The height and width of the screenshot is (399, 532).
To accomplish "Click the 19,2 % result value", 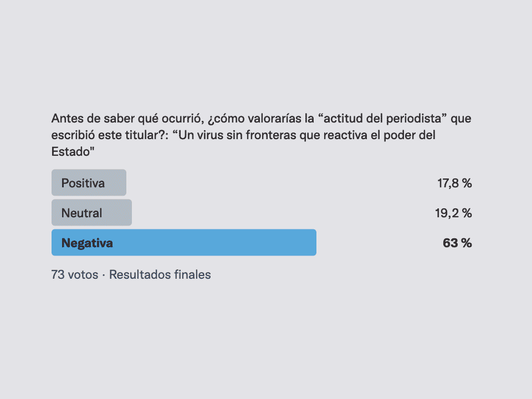I will coord(453,213).
